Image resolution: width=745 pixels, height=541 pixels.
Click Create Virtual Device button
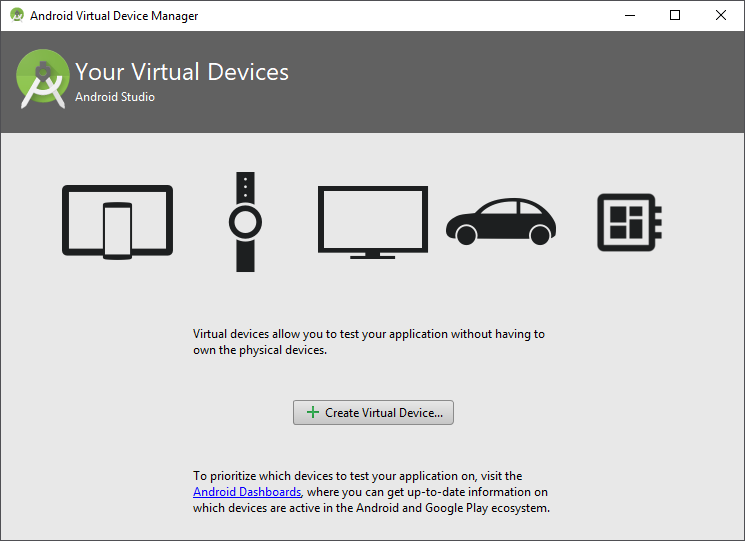[x=373, y=412]
